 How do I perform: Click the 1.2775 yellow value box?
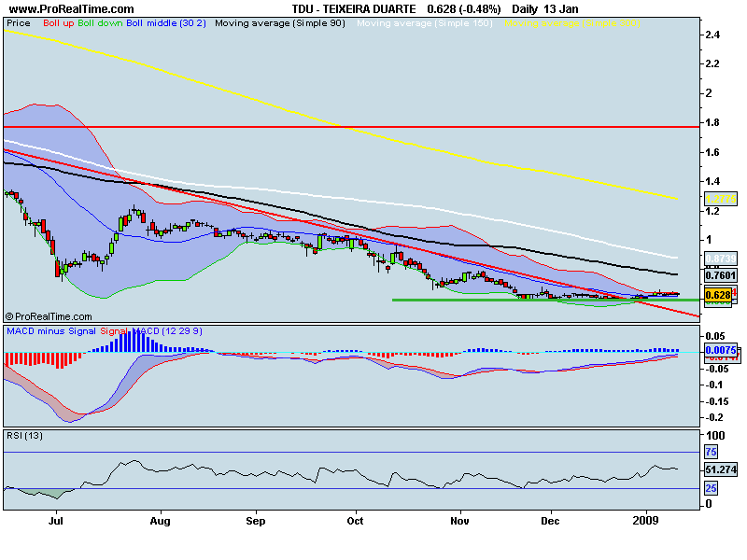pos(720,199)
